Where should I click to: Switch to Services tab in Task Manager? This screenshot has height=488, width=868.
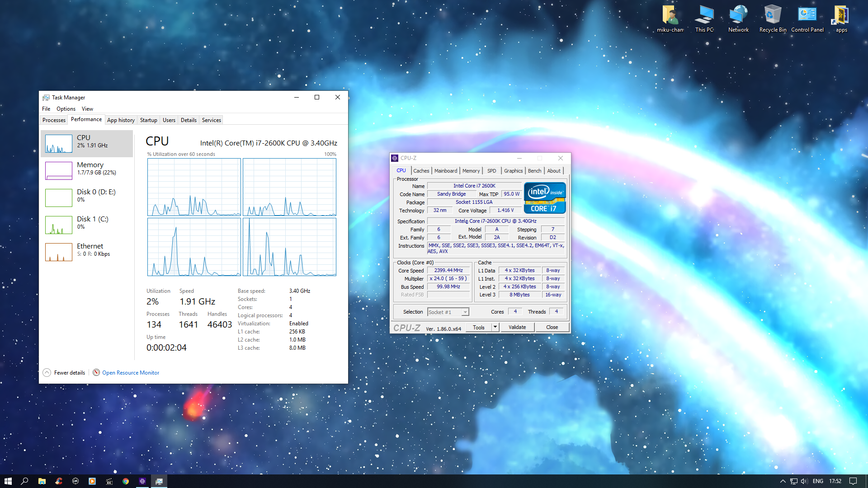pyautogui.click(x=212, y=120)
